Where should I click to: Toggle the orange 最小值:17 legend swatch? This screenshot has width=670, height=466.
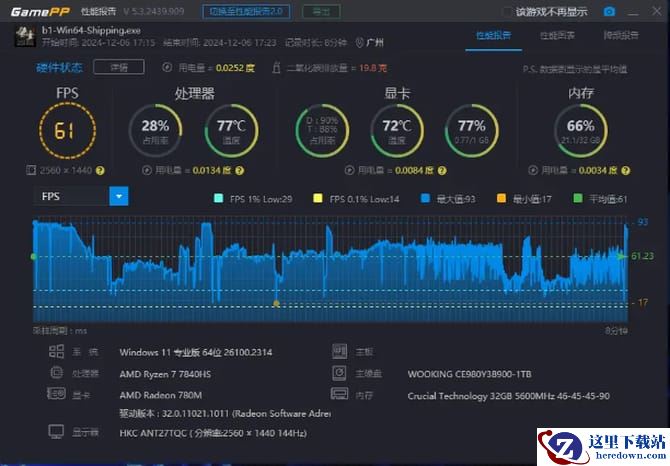(x=502, y=198)
